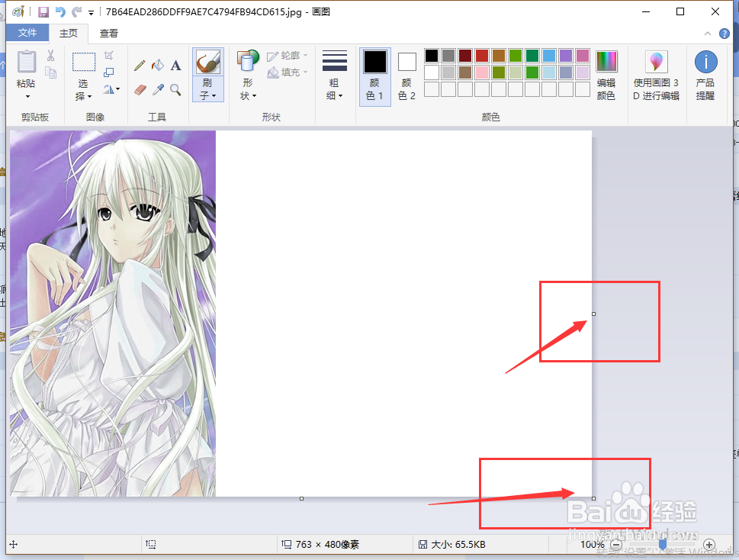The height and width of the screenshot is (560, 739).
Task: Click the zoom out minus button
Action: click(616, 545)
